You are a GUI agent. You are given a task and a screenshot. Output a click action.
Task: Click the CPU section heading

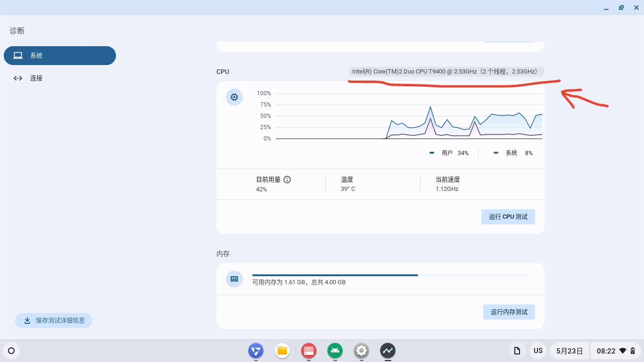pyautogui.click(x=223, y=72)
